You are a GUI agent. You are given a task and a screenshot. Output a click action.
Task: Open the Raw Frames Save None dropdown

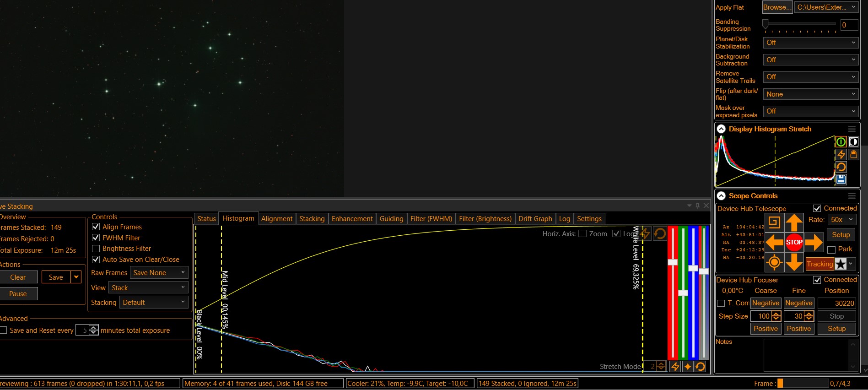click(x=159, y=273)
